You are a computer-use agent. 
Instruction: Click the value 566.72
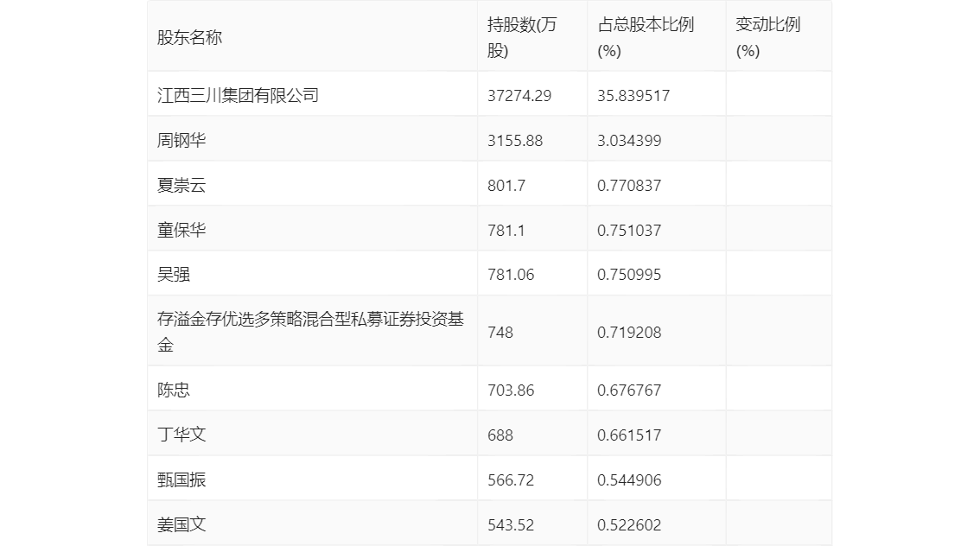(511, 480)
